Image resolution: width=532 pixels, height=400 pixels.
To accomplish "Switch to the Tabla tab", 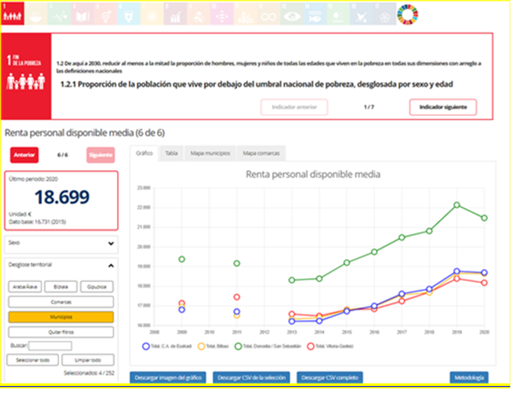I will [x=171, y=153].
